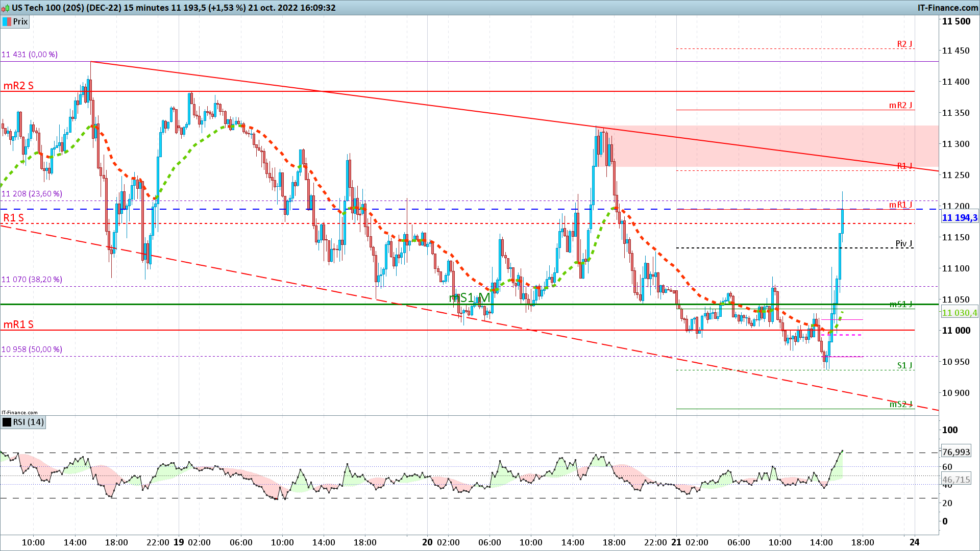Click the Fibonacci 11 208 (23,60 %) label
980x551 pixels.
pos(32,193)
